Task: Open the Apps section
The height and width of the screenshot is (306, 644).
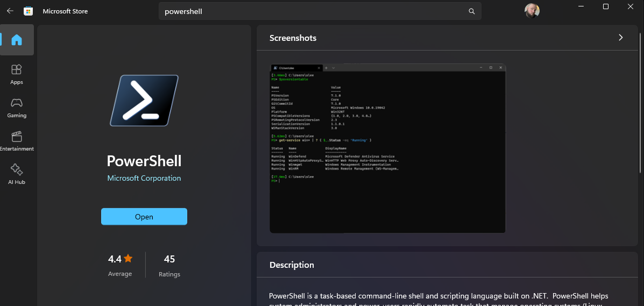Action: 17,74
